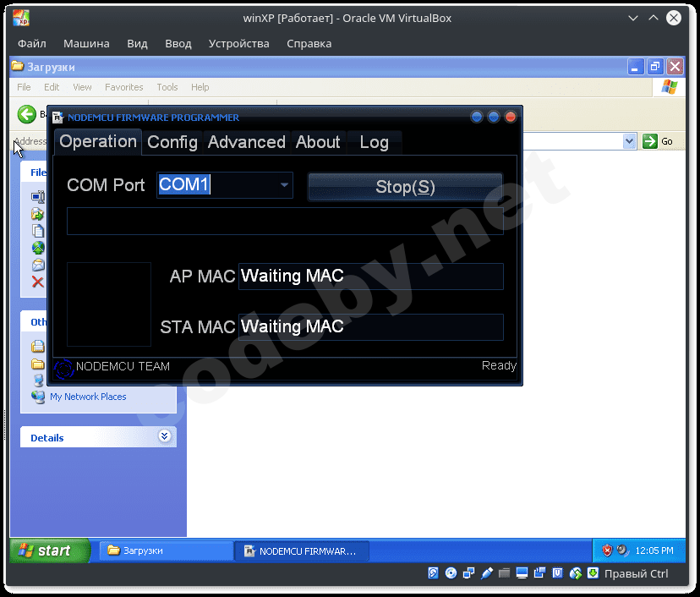Viewport: 700px width, 597px height.
Task: Click the red security shield tray icon
Action: point(607,550)
